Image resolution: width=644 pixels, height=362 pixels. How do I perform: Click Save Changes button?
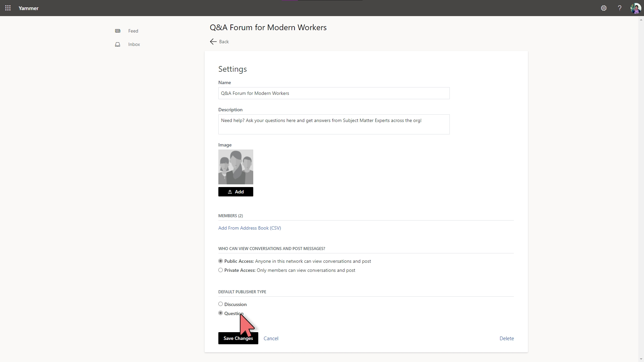click(x=238, y=338)
